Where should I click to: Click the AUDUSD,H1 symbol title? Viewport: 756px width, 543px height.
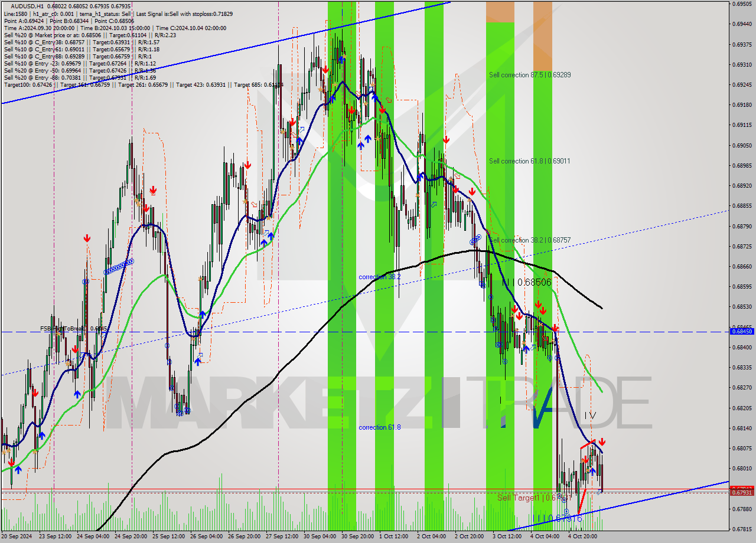[x=27, y=6]
